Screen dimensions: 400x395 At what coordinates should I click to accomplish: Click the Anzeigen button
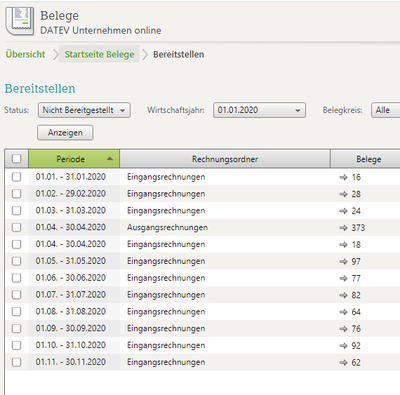[65, 133]
